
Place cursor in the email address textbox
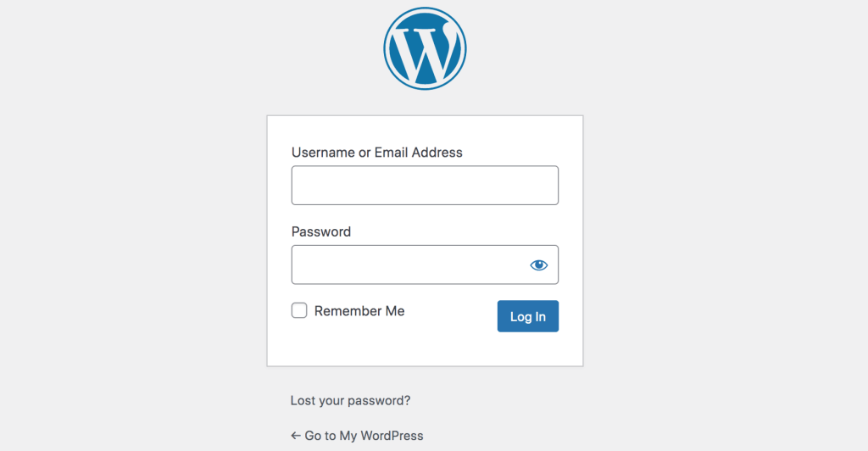point(426,186)
